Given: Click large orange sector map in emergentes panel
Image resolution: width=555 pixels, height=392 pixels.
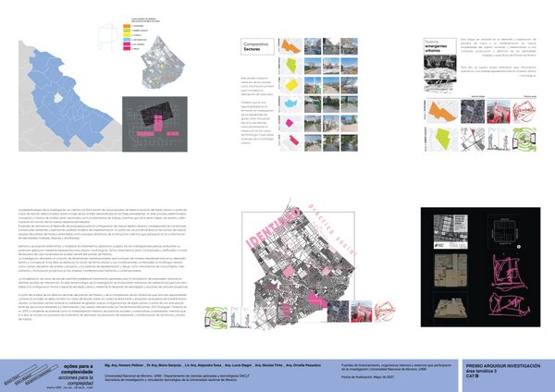Looking at the screenshot, I should tap(443, 112).
